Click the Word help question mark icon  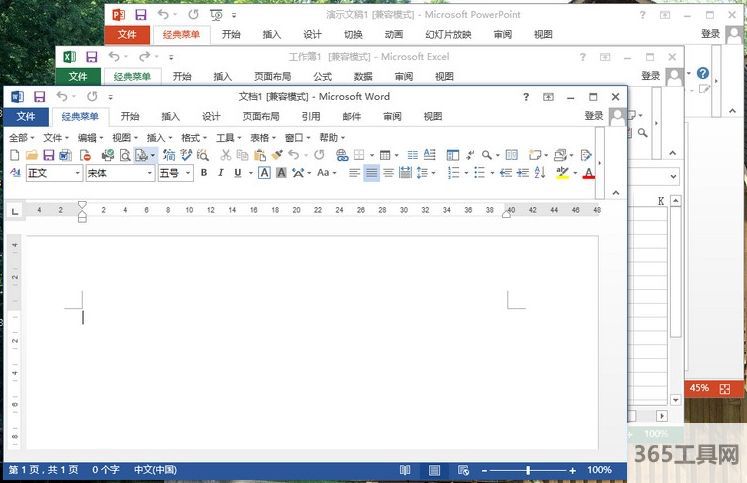pos(526,97)
